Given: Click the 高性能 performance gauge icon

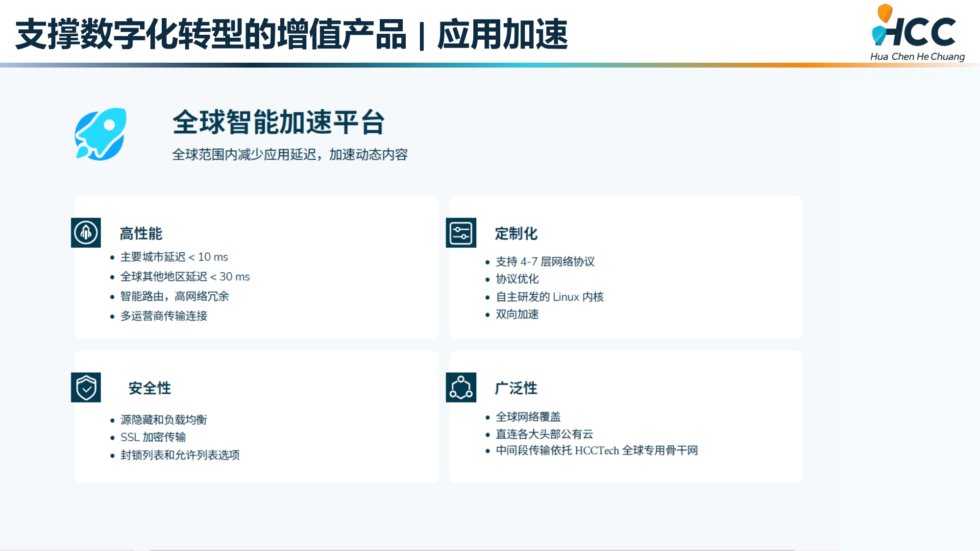Looking at the screenshot, I should pos(86,233).
